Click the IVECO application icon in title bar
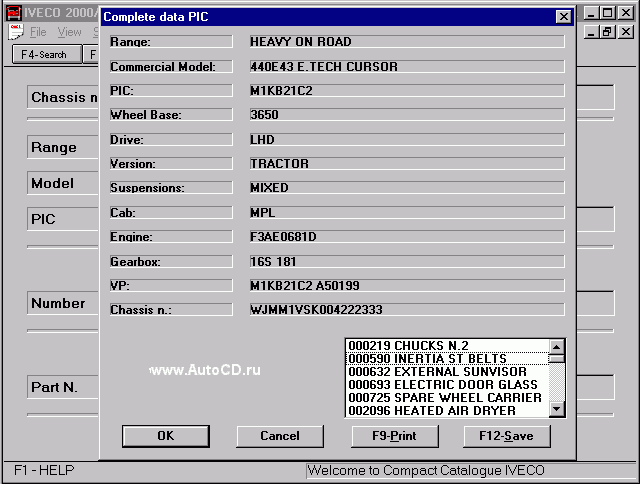Screen dimensions: 640x484 13,13
